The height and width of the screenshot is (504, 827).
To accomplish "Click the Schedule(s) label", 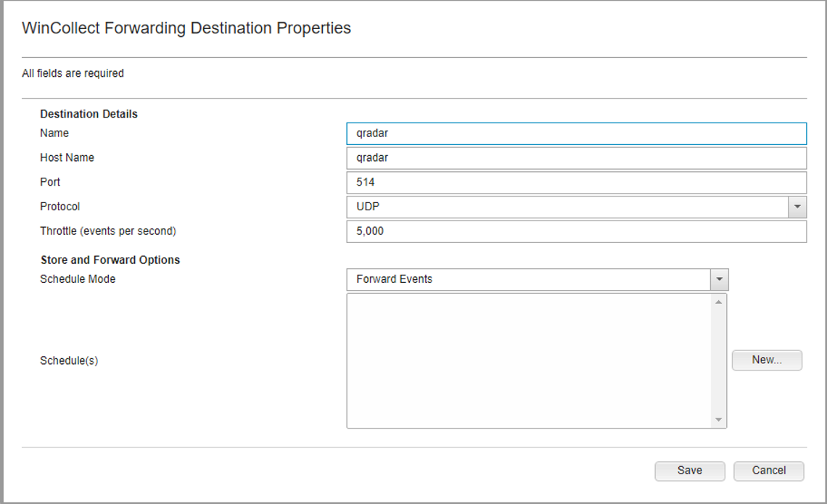I will [69, 361].
